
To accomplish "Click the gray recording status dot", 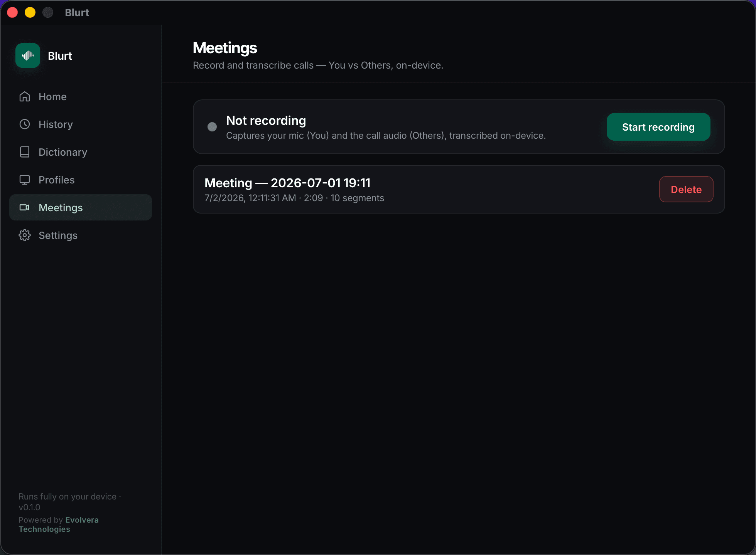I will [x=212, y=127].
